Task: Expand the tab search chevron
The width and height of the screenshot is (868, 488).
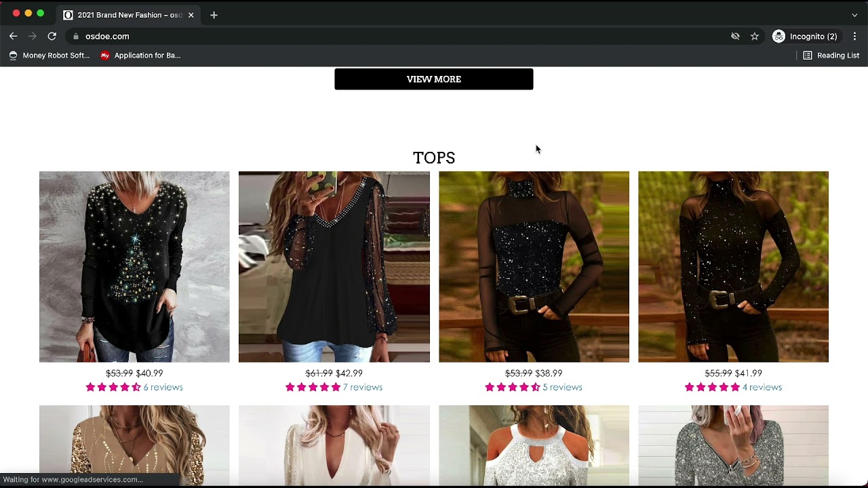Action: click(854, 15)
